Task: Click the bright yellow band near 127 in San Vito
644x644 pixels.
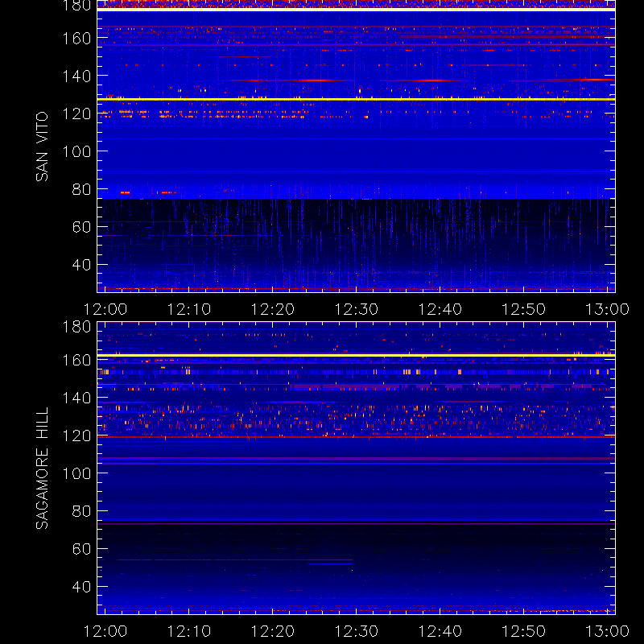Action: click(x=356, y=99)
